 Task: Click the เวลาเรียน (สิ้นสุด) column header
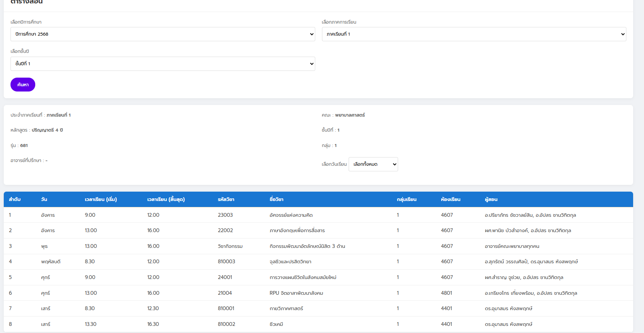166,199
